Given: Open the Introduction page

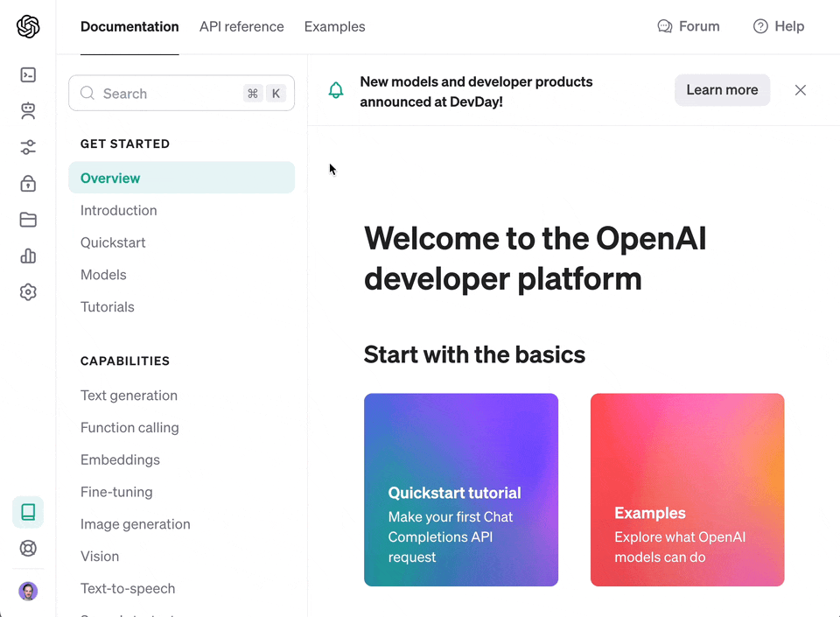Looking at the screenshot, I should pyautogui.click(x=119, y=211).
